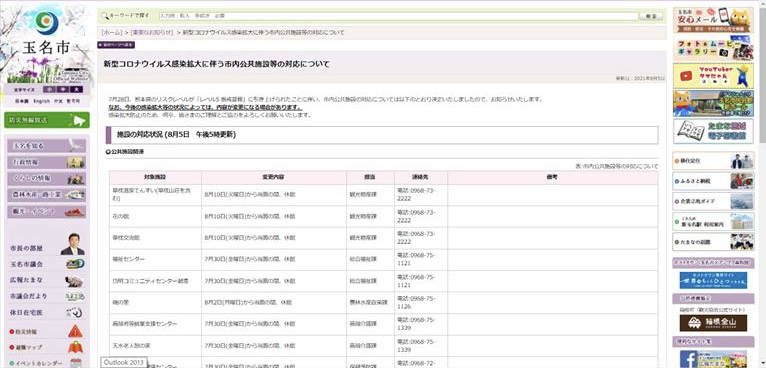The width and height of the screenshot is (766, 368).
Task: Set text size to small (小)
Action: point(49,89)
